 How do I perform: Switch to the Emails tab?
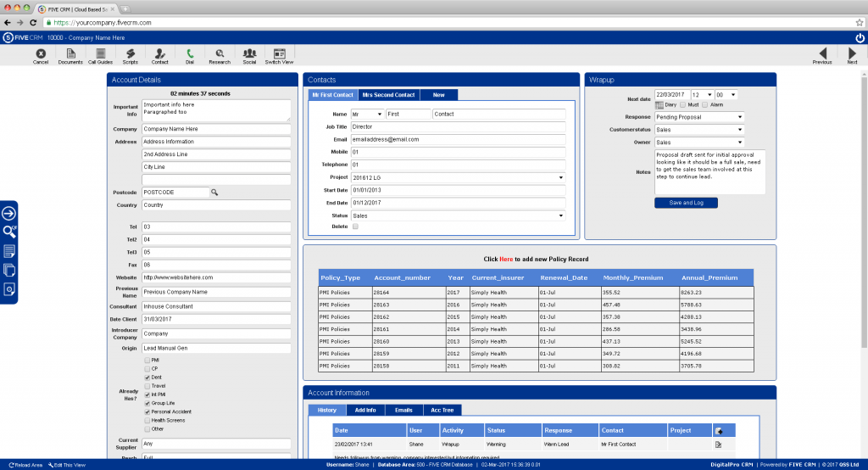pyautogui.click(x=403, y=410)
